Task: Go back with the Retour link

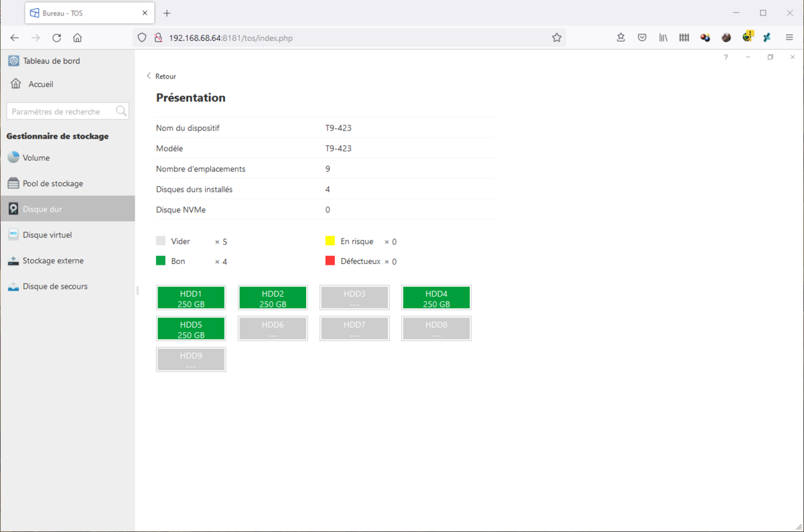Action: pos(161,76)
